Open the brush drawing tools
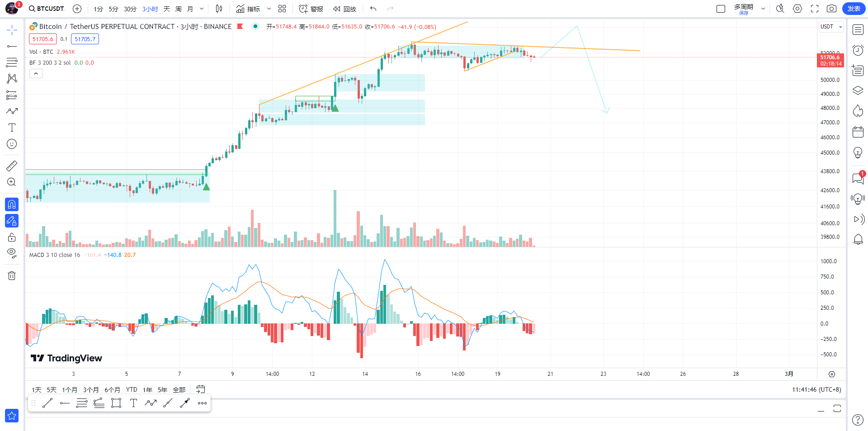Screen dimensions: 868x431 coord(12,111)
